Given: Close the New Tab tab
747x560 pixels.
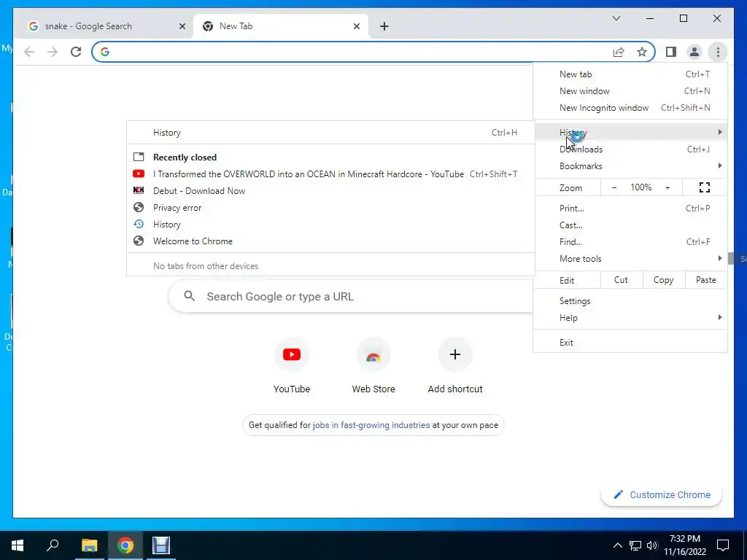Looking at the screenshot, I should coord(356,26).
